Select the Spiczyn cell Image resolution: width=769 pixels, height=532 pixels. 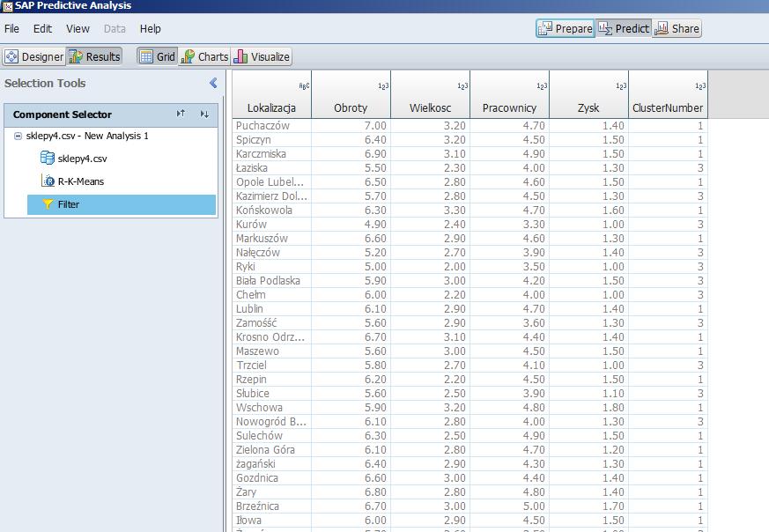point(271,140)
